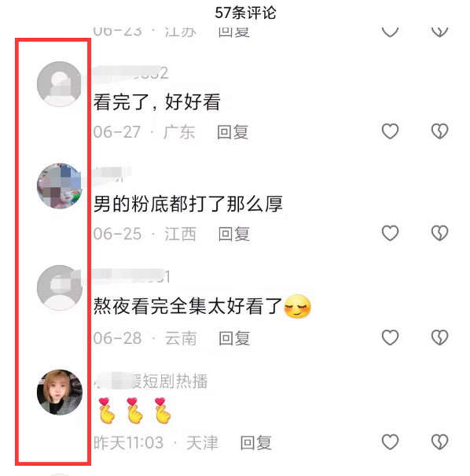Open gray default avatar of 云南 commenter
This screenshot has width=470, height=476.
pyautogui.click(x=60, y=288)
